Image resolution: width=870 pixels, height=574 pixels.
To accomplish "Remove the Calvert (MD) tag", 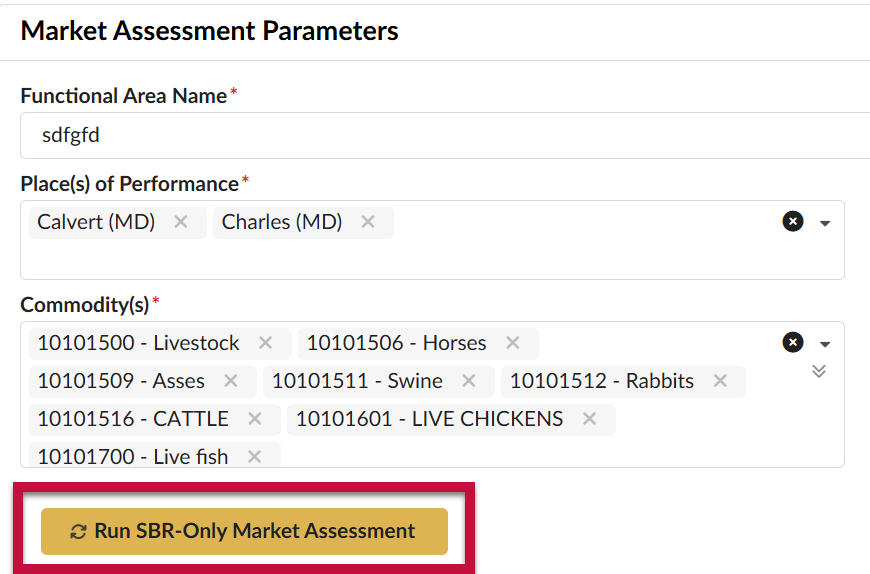I will (180, 222).
